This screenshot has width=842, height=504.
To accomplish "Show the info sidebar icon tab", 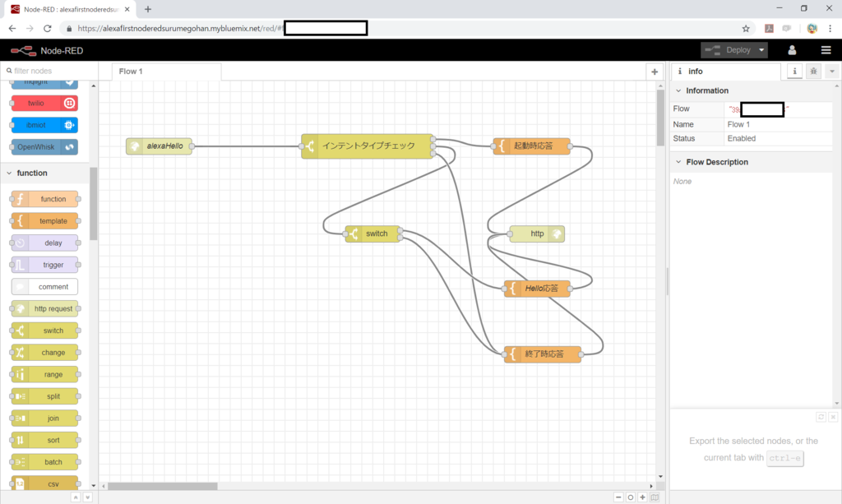I will (x=795, y=72).
